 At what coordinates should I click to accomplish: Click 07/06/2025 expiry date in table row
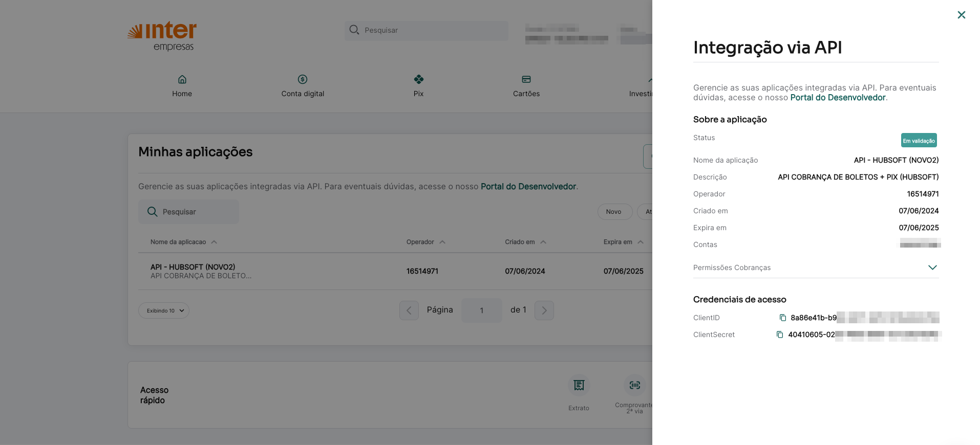(623, 272)
